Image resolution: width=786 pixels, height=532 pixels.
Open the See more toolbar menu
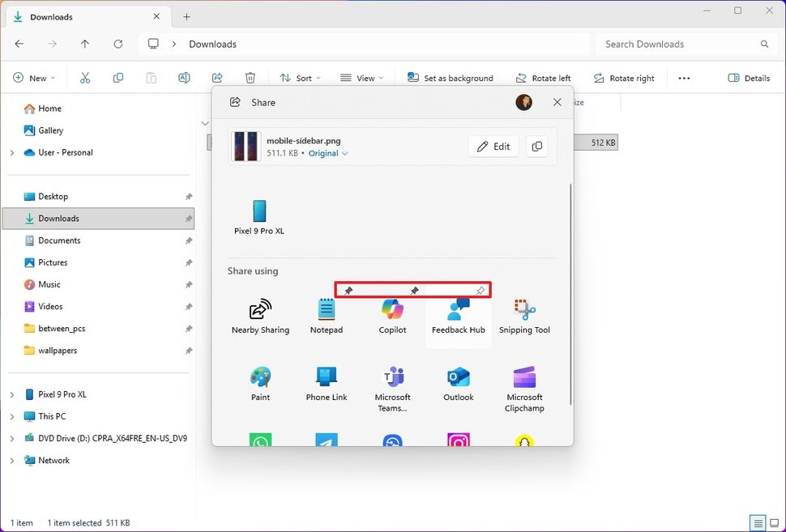pos(684,78)
